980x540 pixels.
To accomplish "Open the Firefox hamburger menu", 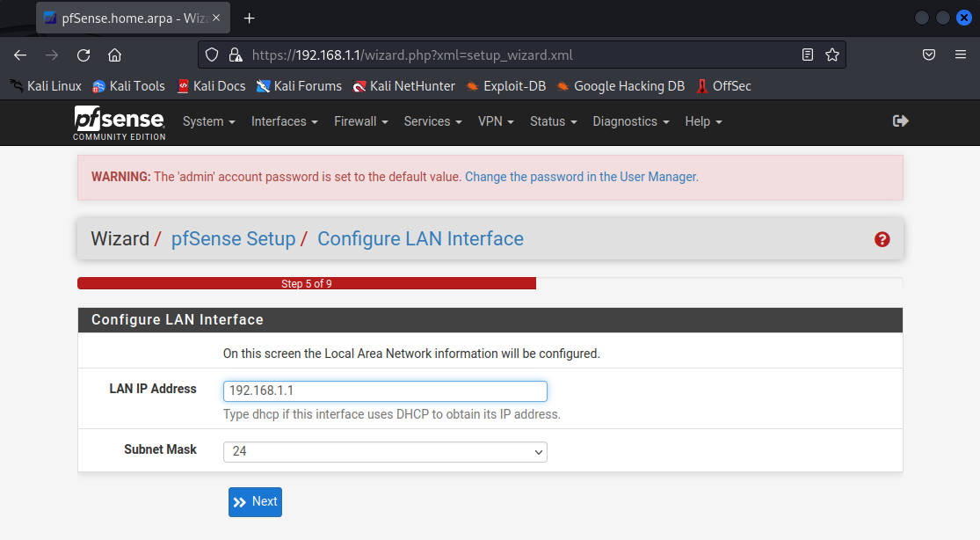I will pyautogui.click(x=961, y=55).
